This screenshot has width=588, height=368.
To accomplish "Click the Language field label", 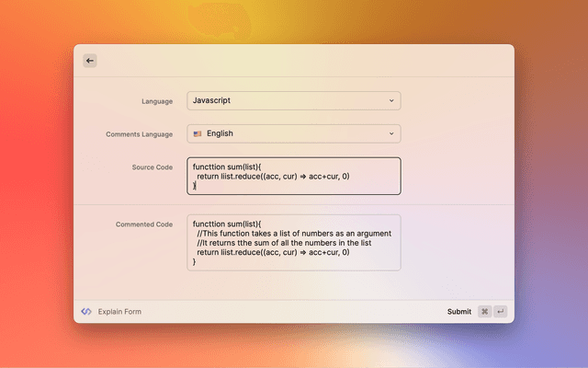I will (x=156, y=100).
